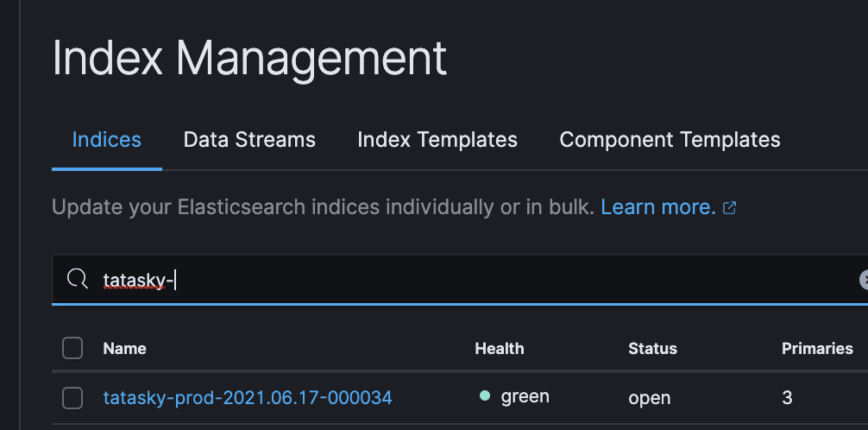
Task: Sort indices by Status column header
Action: pyautogui.click(x=652, y=349)
